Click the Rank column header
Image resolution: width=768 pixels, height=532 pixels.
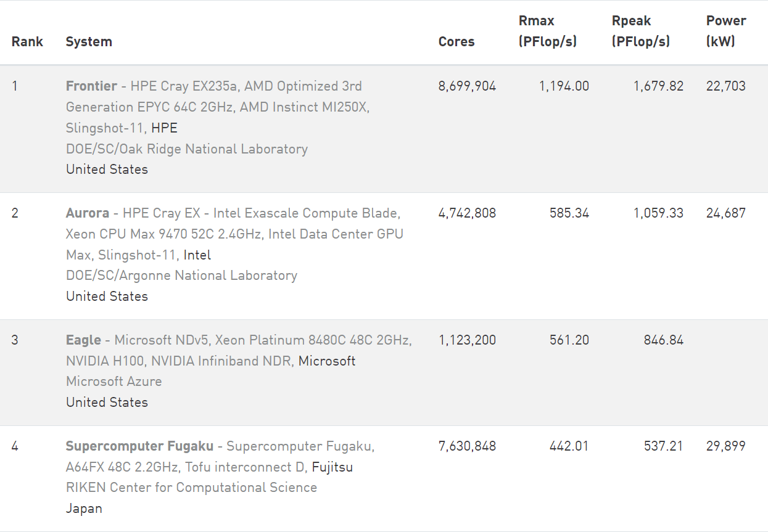point(27,41)
